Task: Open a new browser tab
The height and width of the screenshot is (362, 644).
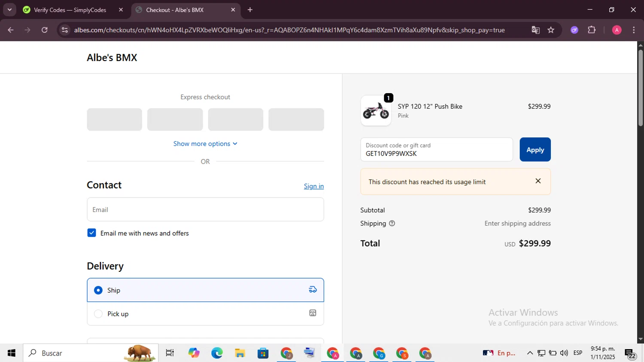Action: tap(250, 10)
